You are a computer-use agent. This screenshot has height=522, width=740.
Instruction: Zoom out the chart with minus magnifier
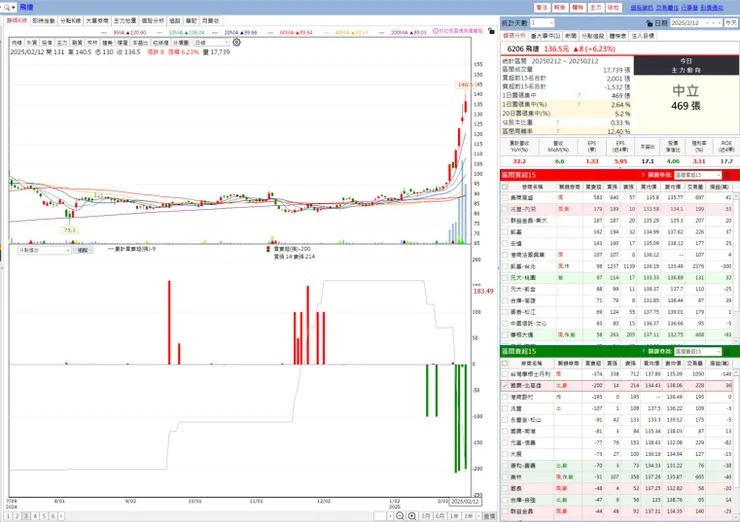coord(400,516)
